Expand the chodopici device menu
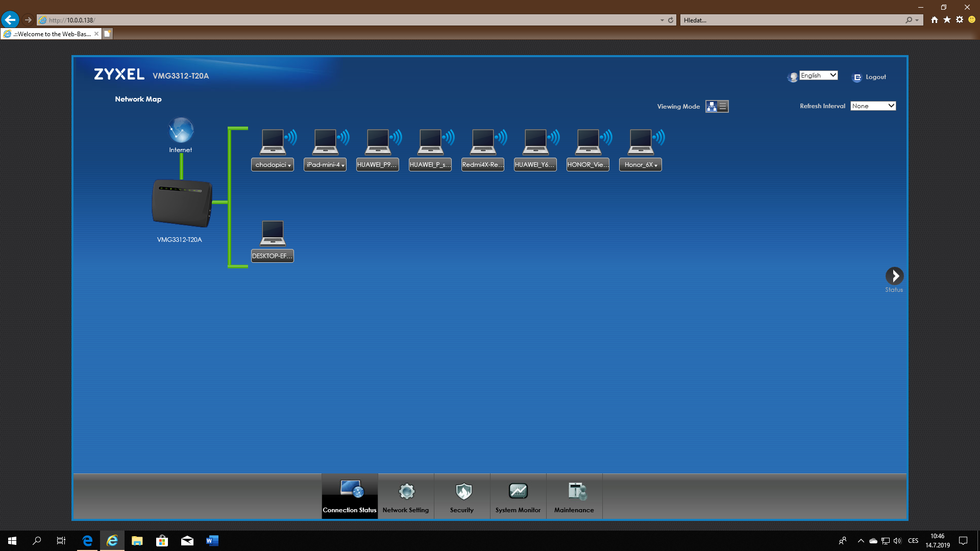Viewport: 980px width, 551px height. coord(273,165)
